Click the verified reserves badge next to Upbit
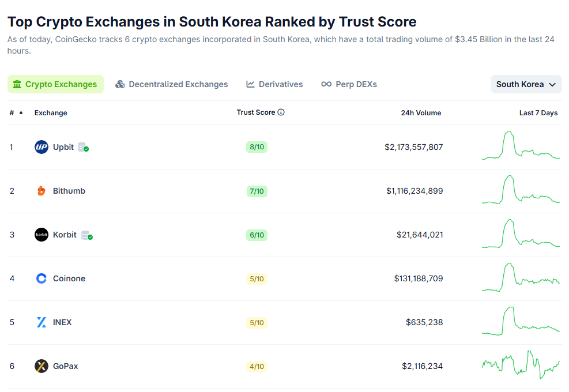This screenshot has height=392, width=569. (x=82, y=147)
